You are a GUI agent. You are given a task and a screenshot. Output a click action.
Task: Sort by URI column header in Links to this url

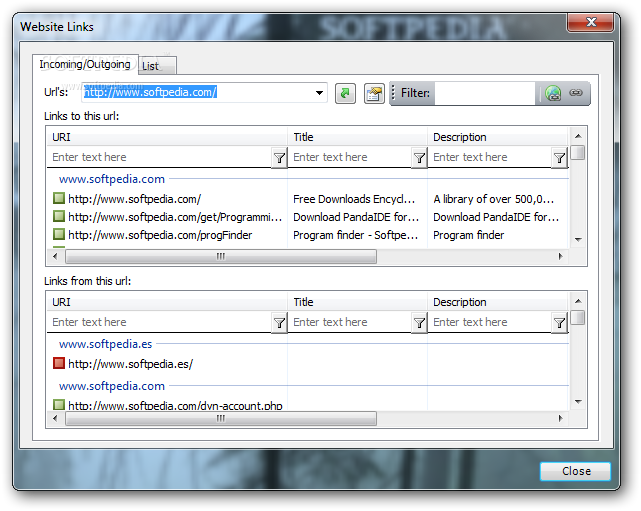tap(167, 137)
